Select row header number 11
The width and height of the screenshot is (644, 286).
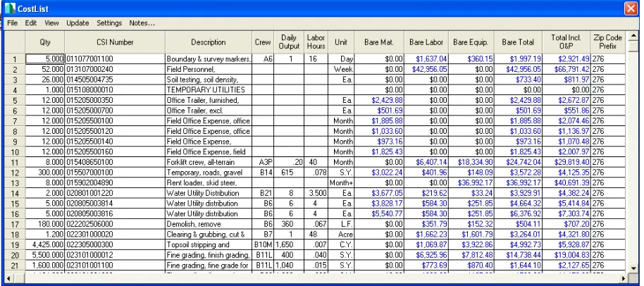click(x=15, y=162)
